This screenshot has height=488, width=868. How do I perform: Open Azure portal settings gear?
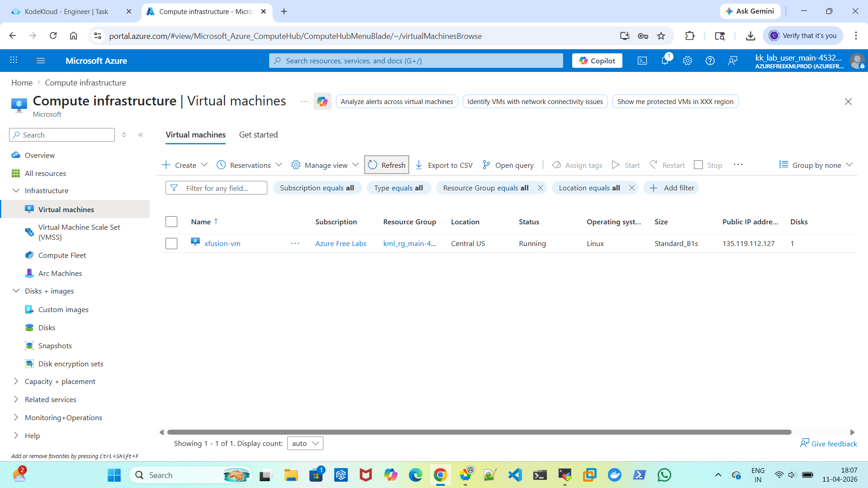pyautogui.click(x=688, y=61)
